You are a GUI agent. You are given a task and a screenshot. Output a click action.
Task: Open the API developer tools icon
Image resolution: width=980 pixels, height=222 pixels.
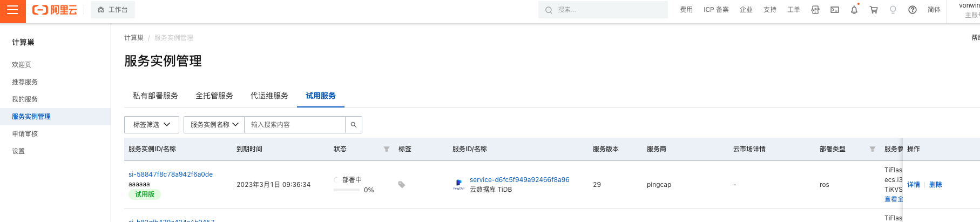(815, 10)
